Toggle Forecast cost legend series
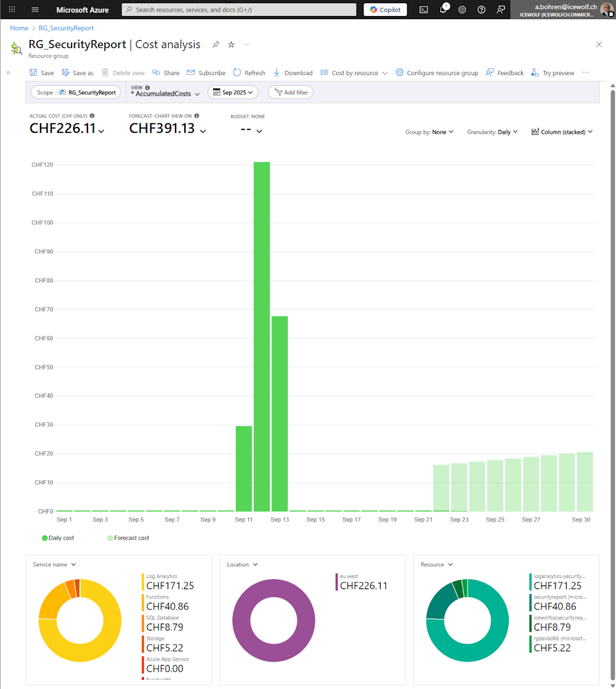Viewport: 616px width, 689px height. pyautogui.click(x=128, y=538)
